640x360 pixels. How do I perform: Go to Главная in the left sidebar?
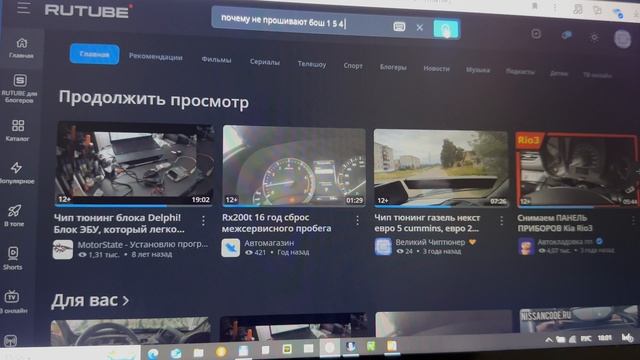21,48
